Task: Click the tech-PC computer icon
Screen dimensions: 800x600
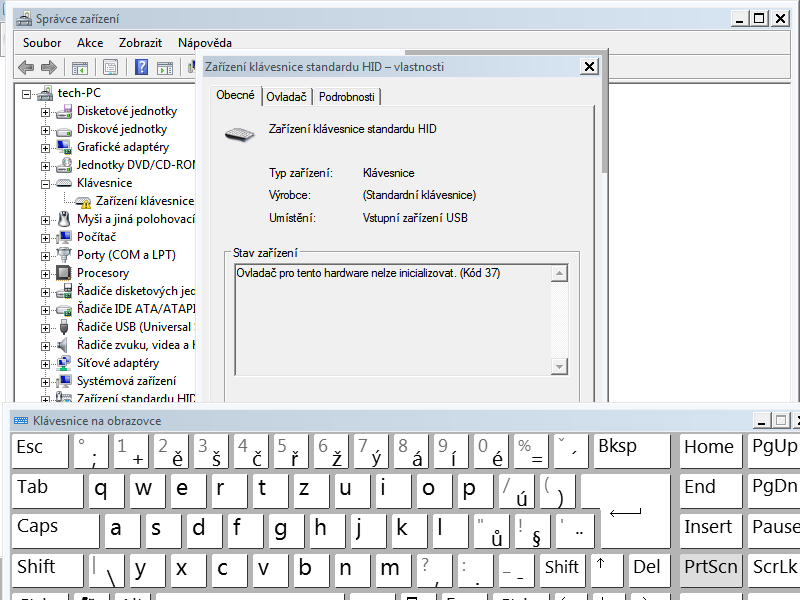Action: (x=44, y=93)
